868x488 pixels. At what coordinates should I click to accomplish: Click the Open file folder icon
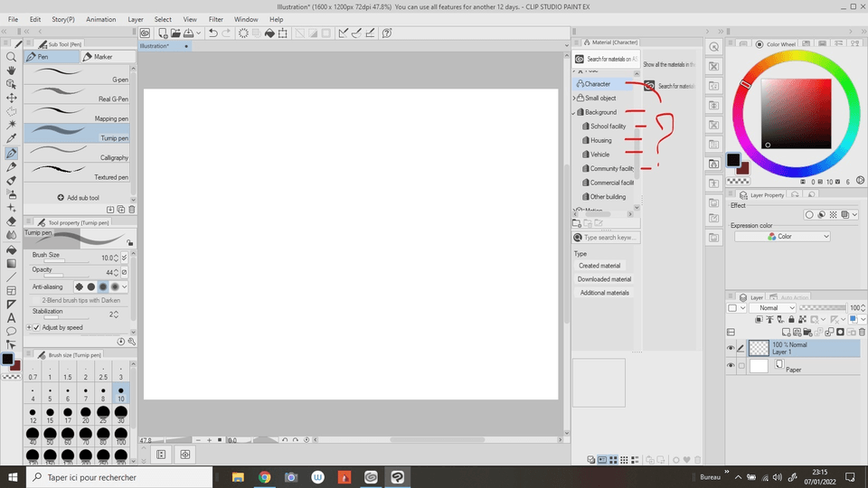tap(175, 33)
